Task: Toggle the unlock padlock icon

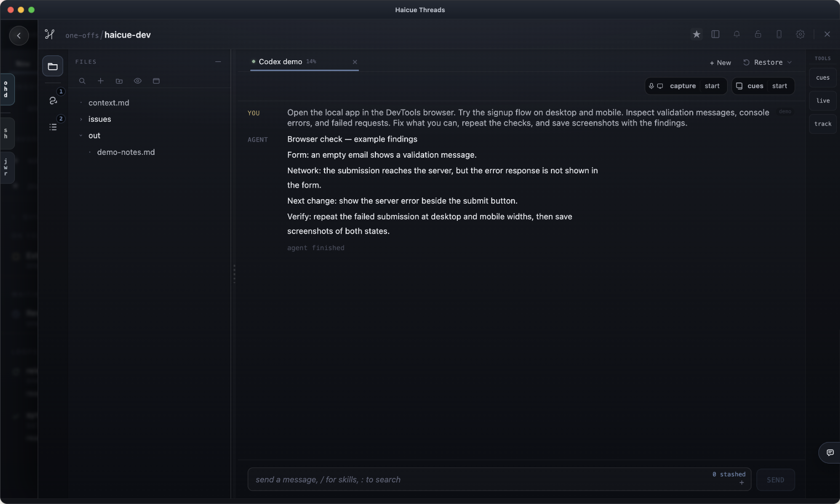Action: [x=758, y=34]
